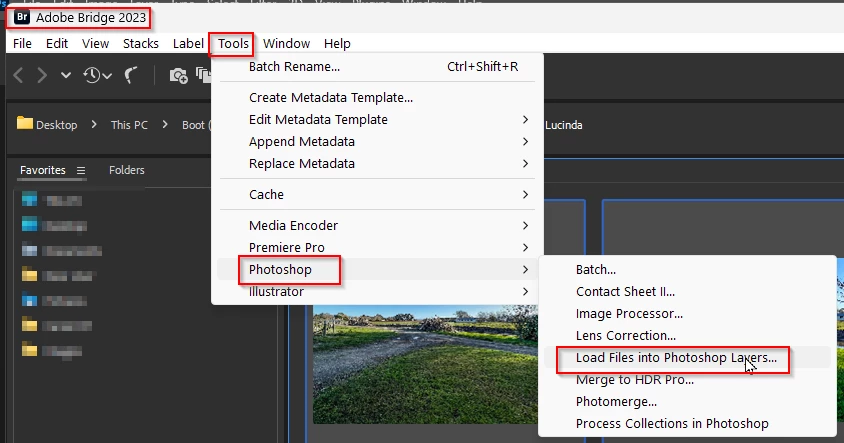Choose Lens Correction
This screenshot has height=443, width=844.
click(687, 336)
